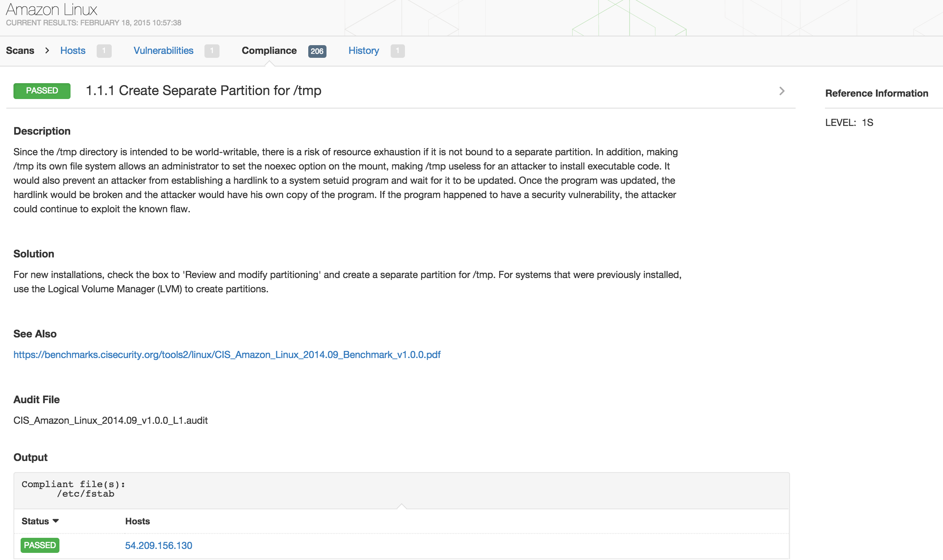943x560 pixels.
Task: Sort by Status column dropdown arrow
Action: click(56, 521)
